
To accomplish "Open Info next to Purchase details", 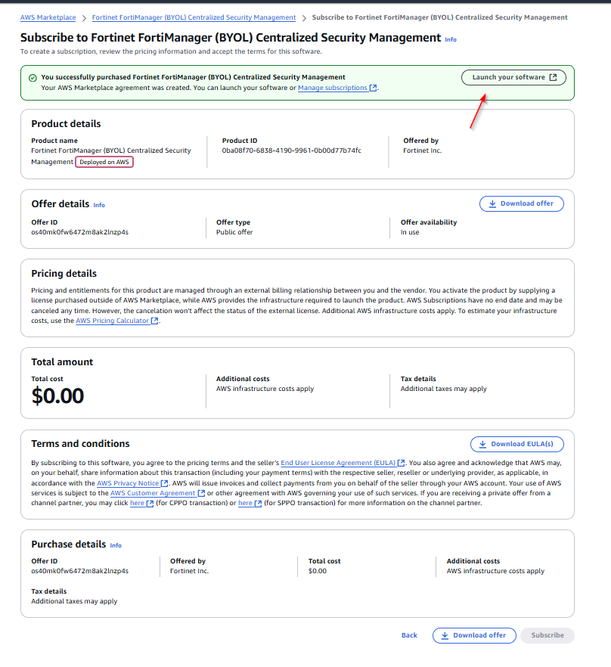I will pos(115,545).
